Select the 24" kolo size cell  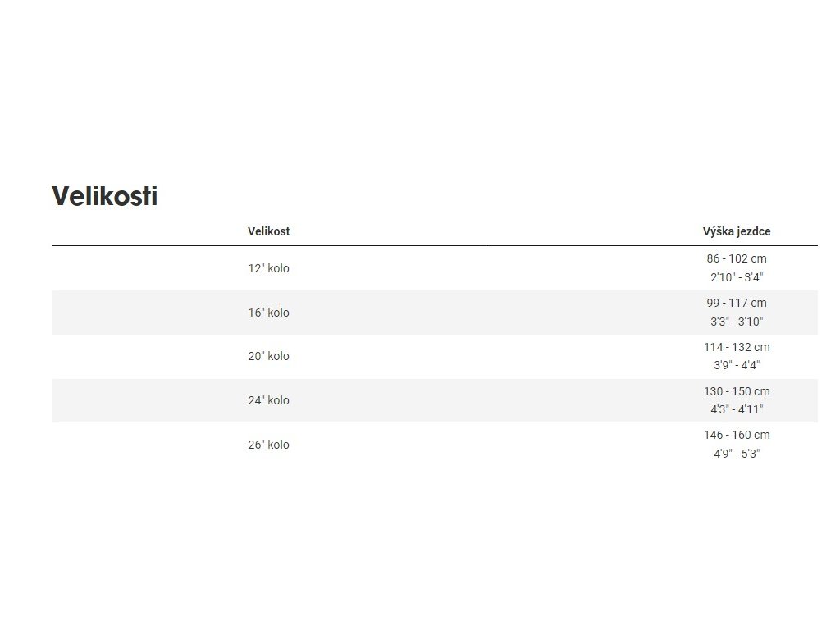[268, 400]
